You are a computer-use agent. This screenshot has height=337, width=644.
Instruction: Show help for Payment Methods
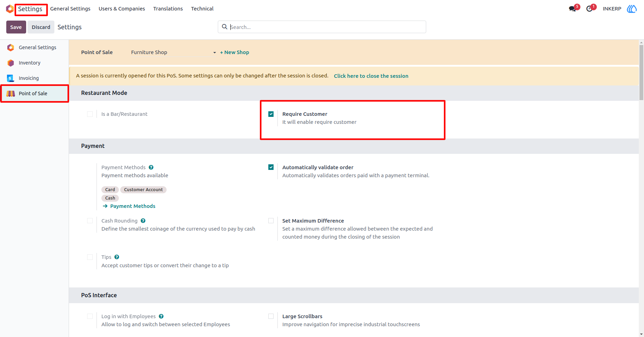pyautogui.click(x=151, y=167)
